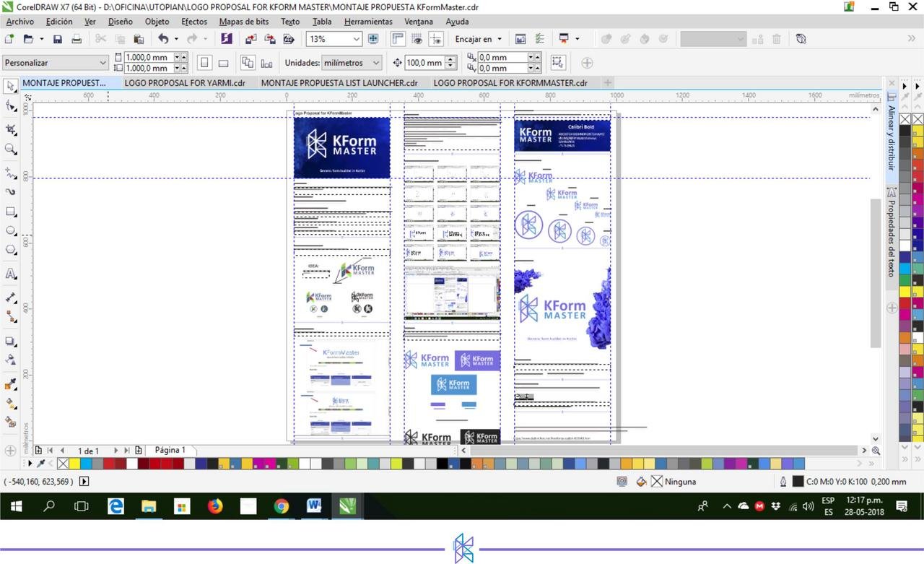Click the Publish to PDF icon
The width and height of the screenshot is (924, 564).
[x=289, y=39]
